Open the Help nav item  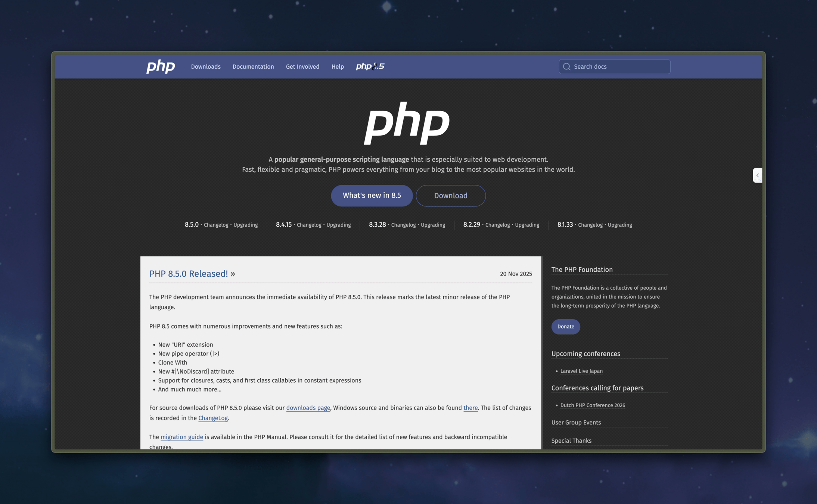(x=337, y=66)
